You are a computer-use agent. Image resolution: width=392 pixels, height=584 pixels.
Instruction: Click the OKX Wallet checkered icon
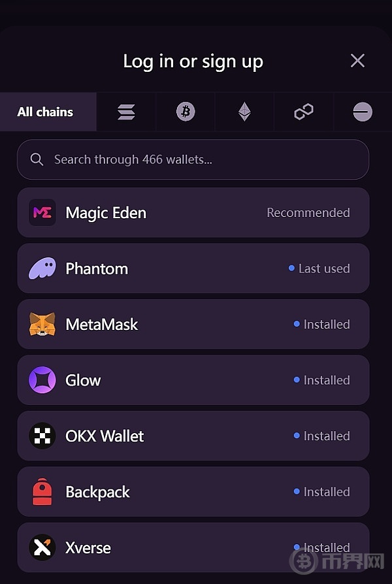pyautogui.click(x=42, y=436)
